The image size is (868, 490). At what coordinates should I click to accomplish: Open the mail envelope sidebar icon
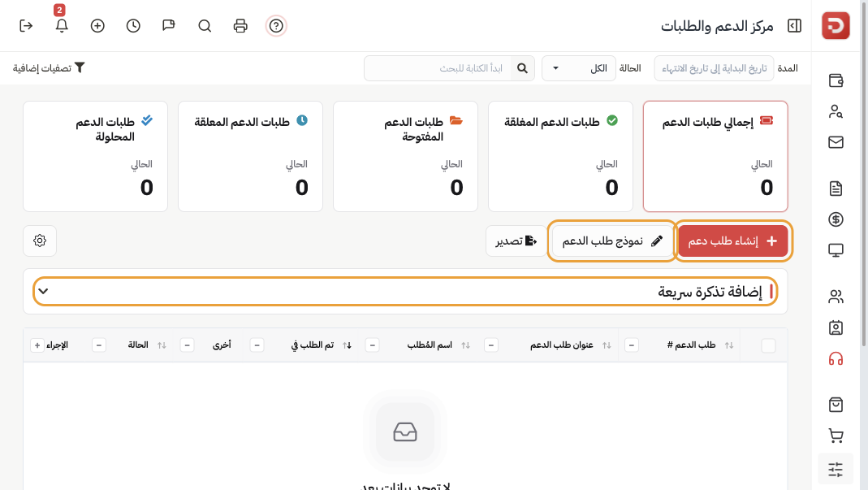(x=836, y=142)
